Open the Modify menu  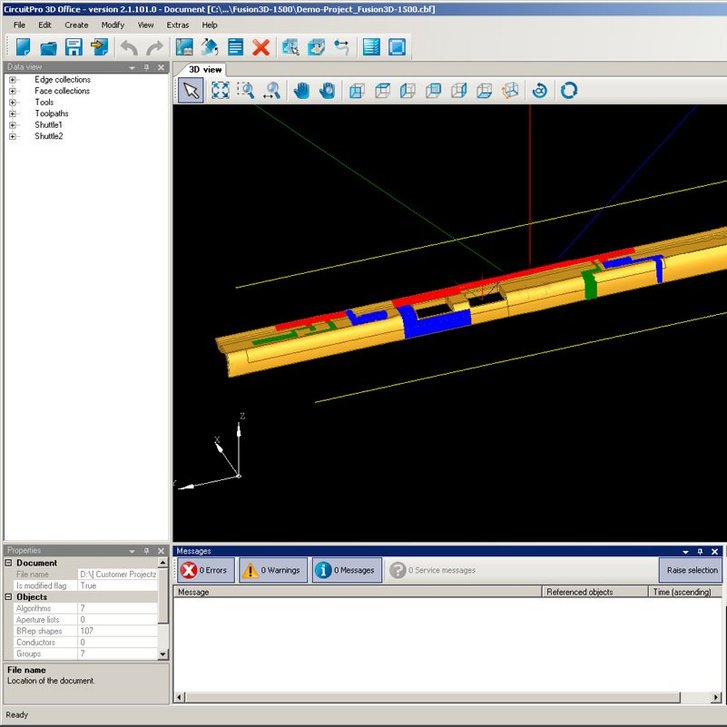[x=113, y=25]
